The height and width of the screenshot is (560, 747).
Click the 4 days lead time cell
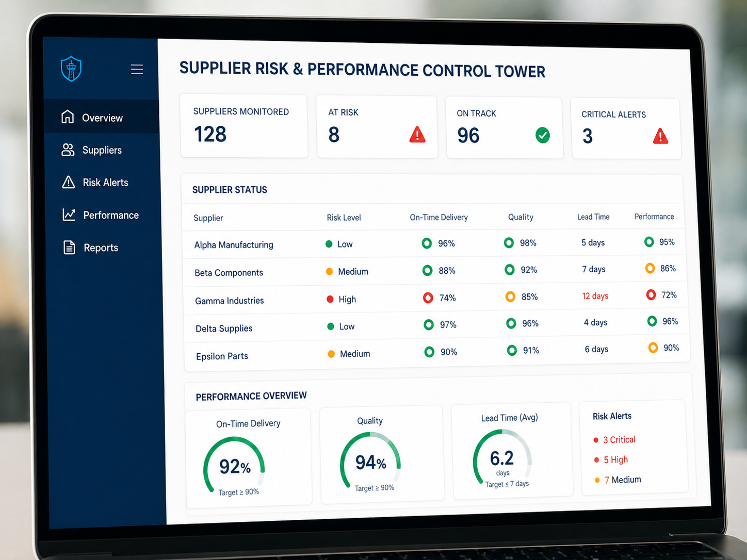pyautogui.click(x=595, y=322)
